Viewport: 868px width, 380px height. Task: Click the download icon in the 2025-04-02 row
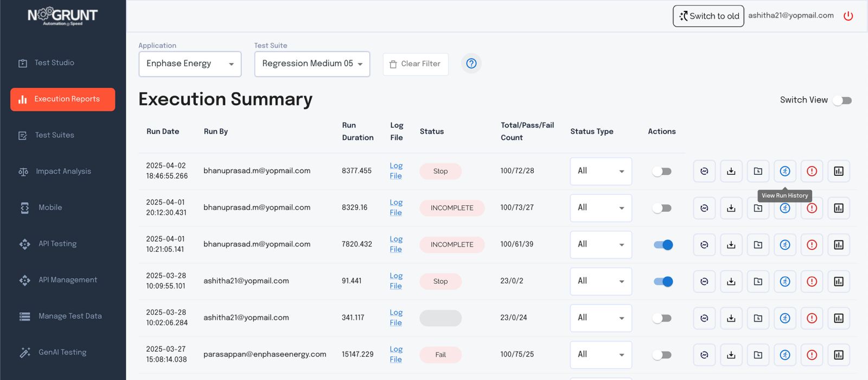[731, 171]
